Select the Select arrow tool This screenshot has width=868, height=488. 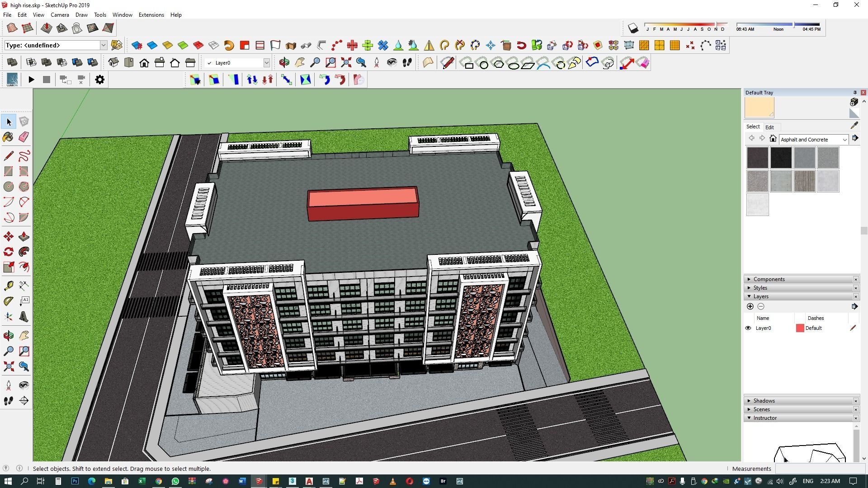9,122
